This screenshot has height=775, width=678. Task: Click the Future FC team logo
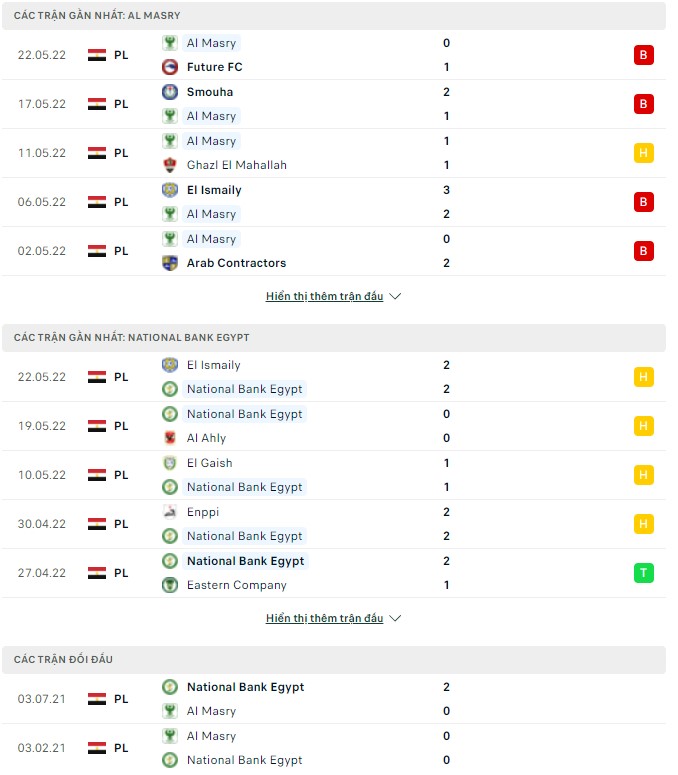click(170, 67)
